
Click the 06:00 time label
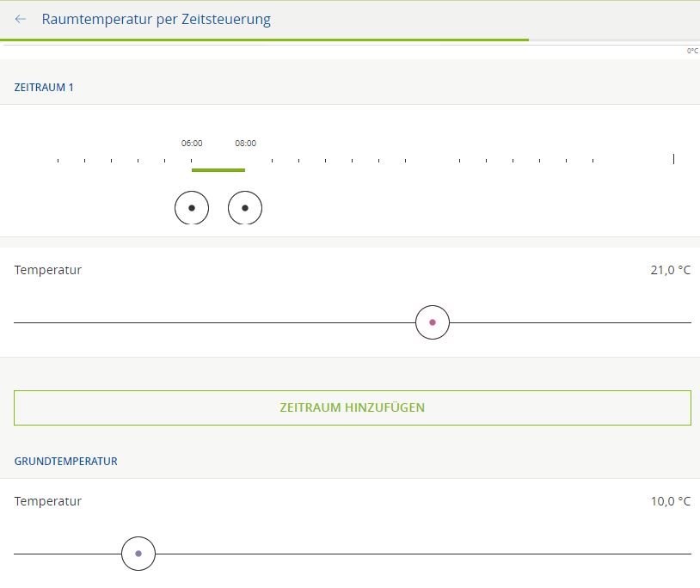tap(192, 144)
